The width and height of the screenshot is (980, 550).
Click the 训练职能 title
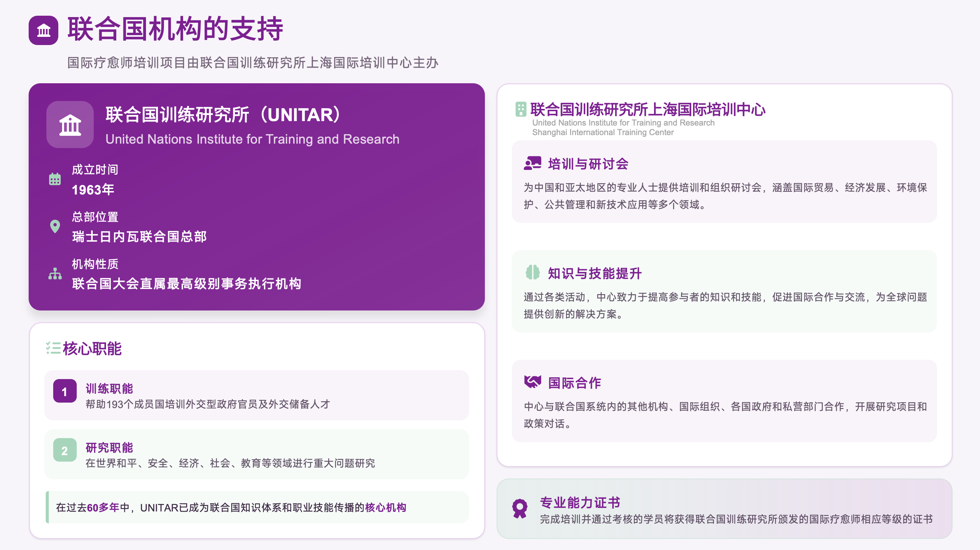109,389
